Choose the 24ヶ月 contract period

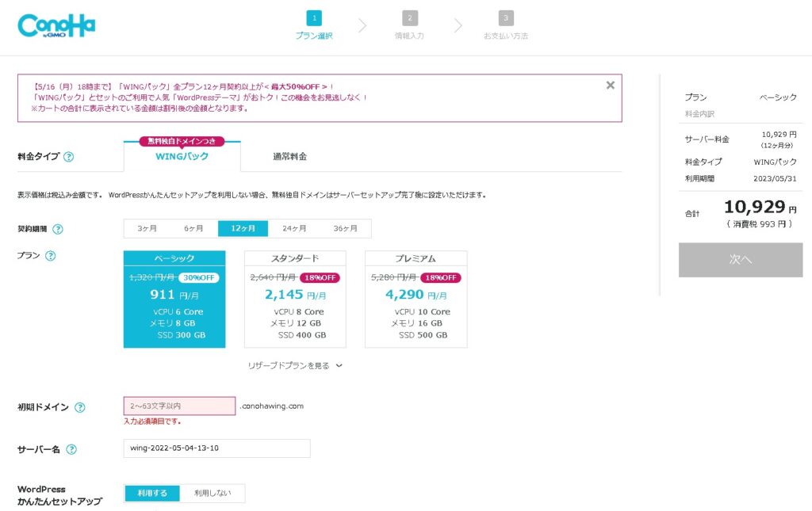[x=294, y=228]
